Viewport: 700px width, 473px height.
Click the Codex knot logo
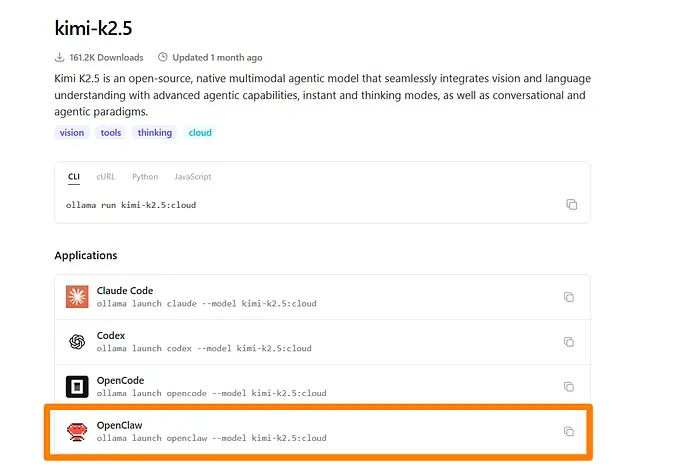click(x=77, y=342)
